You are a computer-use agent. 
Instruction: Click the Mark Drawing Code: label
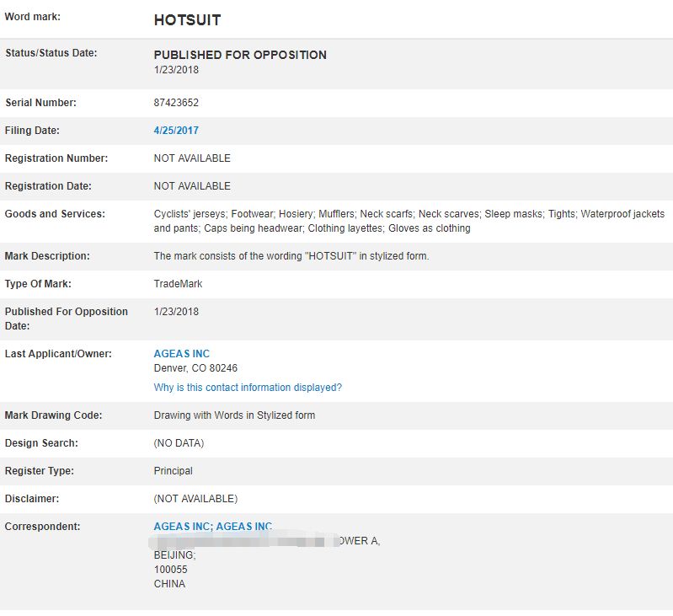tap(53, 415)
